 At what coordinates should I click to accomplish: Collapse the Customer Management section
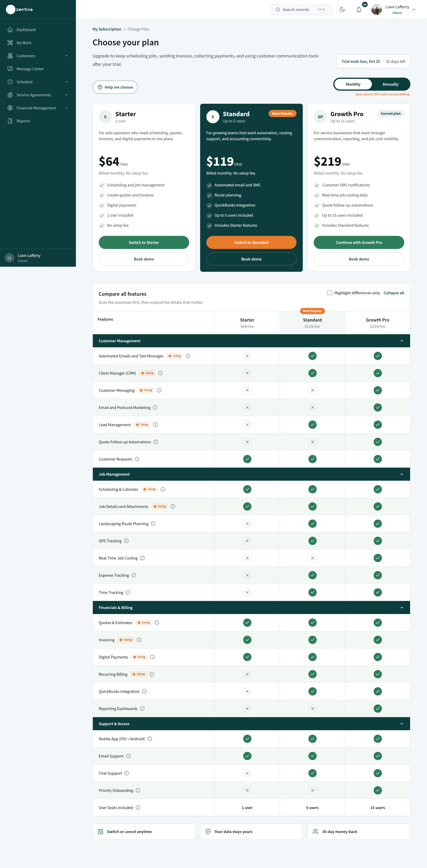click(402, 341)
